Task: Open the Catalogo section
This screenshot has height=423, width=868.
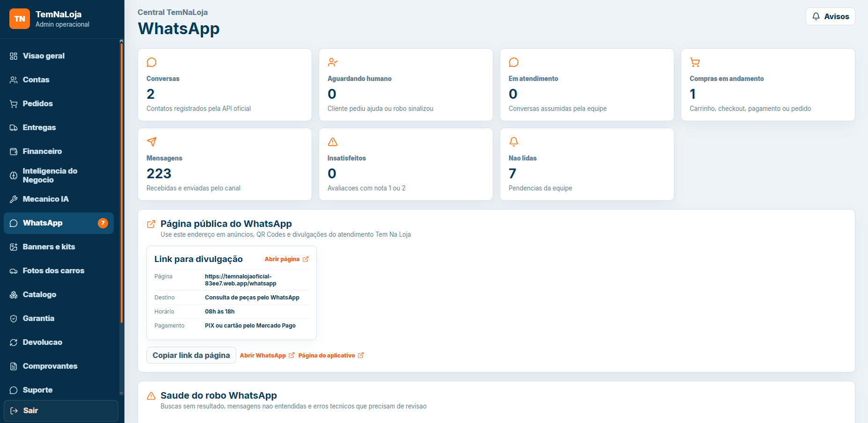Action: tap(58, 294)
